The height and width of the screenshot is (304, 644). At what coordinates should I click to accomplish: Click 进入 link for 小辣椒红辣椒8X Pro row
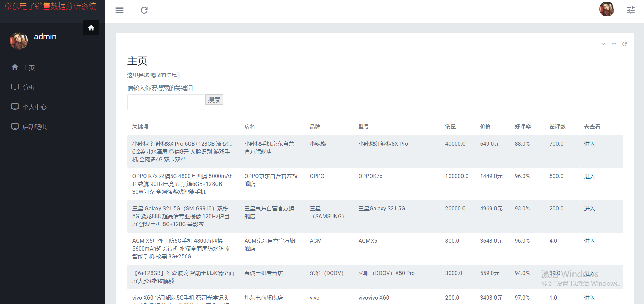(590, 144)
